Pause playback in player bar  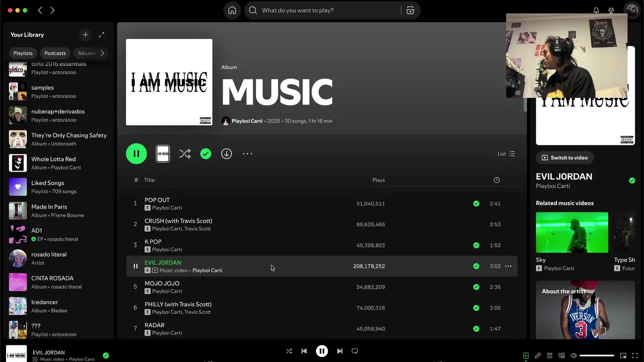click(x=322, y=351)
